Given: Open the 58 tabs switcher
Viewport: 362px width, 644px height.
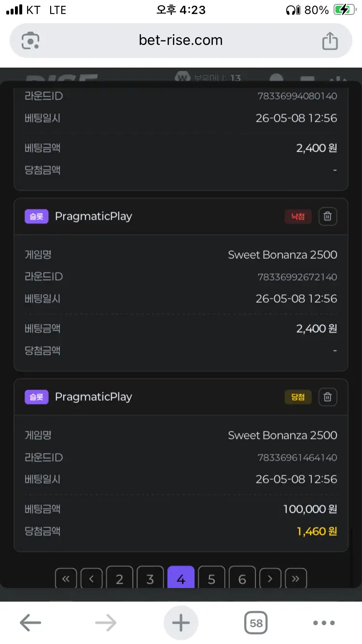Looking at the screenshot, I should 256,623.
